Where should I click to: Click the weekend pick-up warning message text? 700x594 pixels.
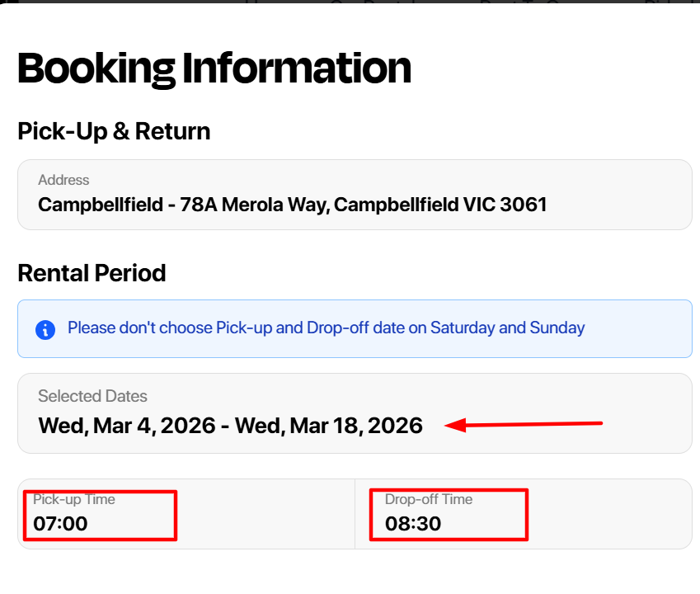[326, 328]
